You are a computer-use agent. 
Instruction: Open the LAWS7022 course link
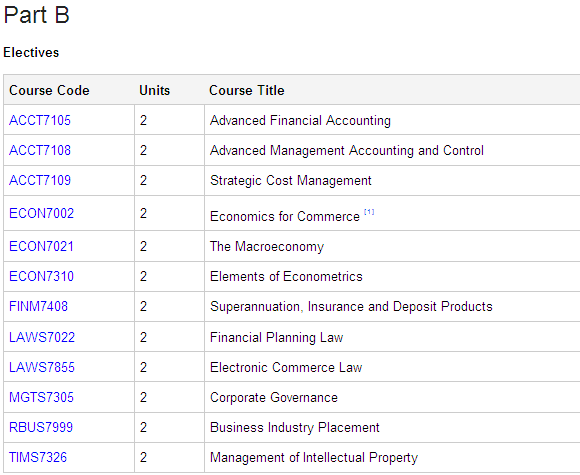pos(42,337)
